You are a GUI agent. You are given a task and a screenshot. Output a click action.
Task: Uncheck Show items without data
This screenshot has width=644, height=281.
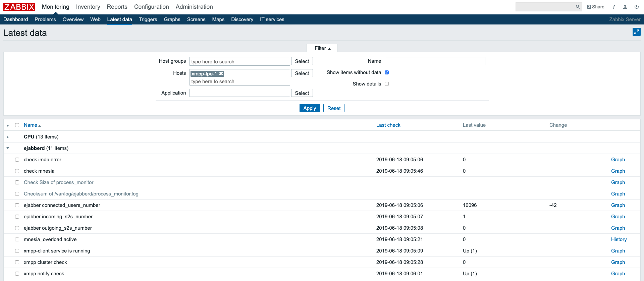(x=387, y=72)
